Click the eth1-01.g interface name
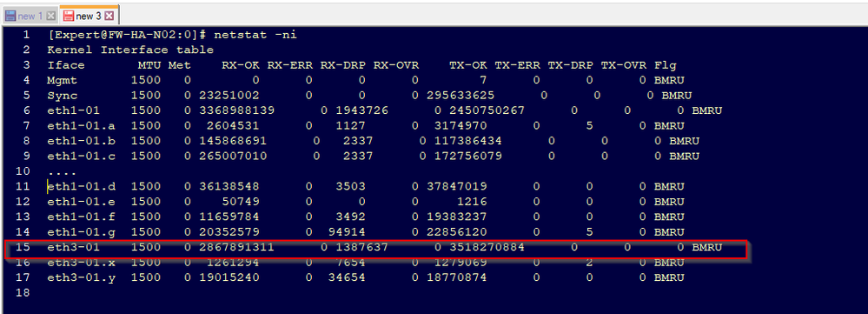 (82, 231)
